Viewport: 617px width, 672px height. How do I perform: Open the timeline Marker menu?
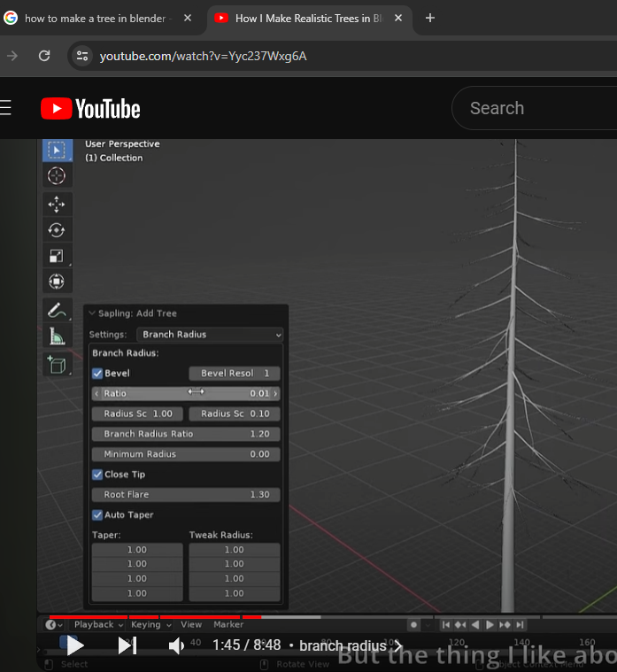click(228, 624)
